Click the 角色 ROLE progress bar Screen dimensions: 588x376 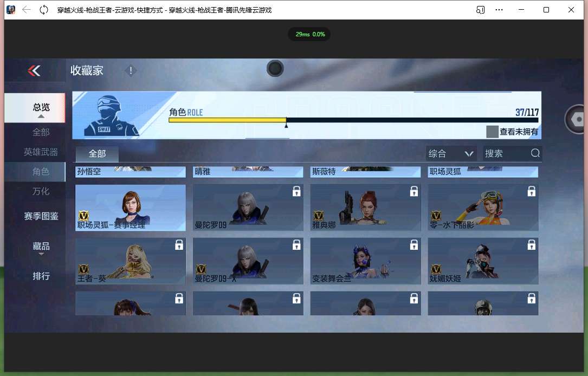coord(353,120)
